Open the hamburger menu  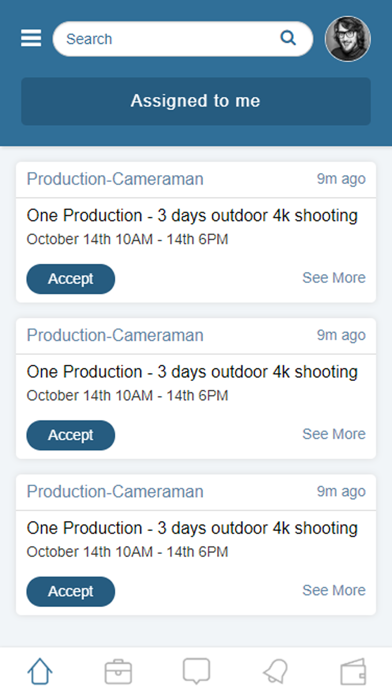(31, 38)
